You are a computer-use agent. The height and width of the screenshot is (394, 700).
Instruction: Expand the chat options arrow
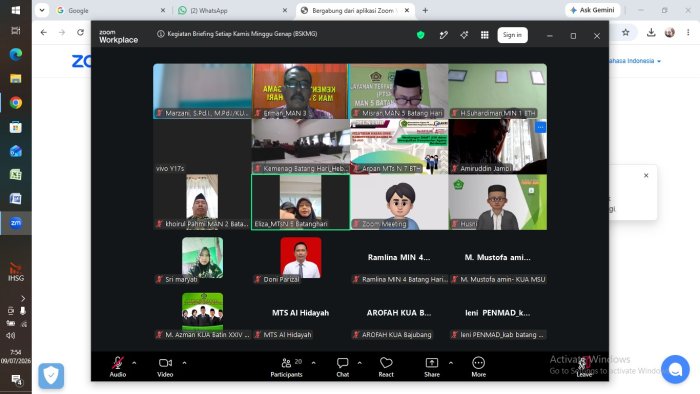(359, 363)
